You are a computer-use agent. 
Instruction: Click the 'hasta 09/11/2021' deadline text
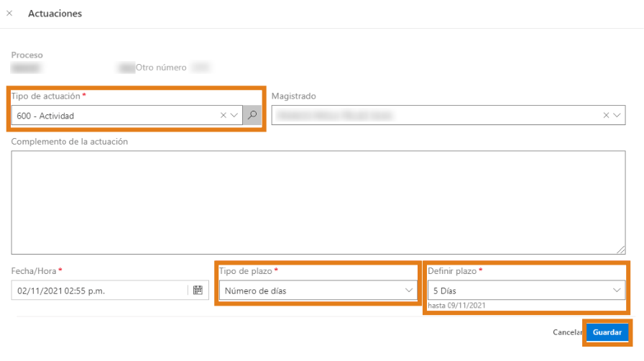(457, 306)
